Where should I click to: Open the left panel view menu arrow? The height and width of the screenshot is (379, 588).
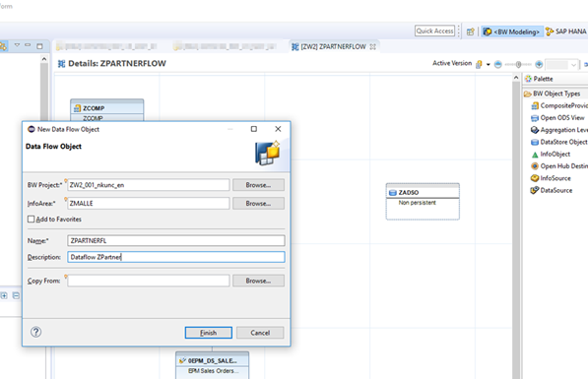pyautogui.click(x=17, y=45)
